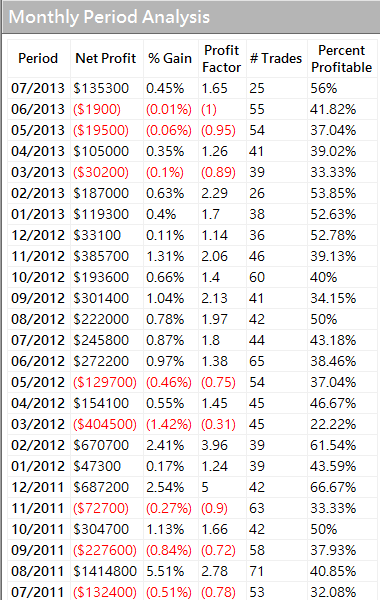
Task: Click the Period column header
Action: [38, 59]
